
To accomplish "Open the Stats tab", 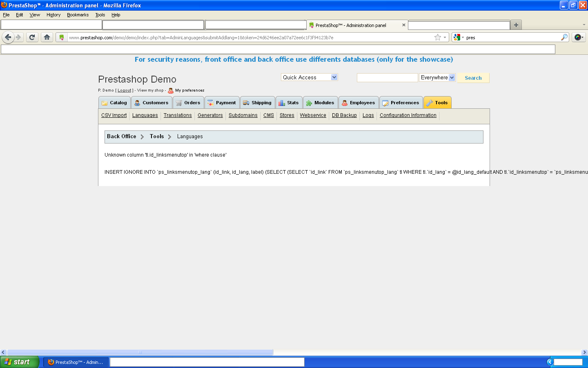I will click(289, 103).
